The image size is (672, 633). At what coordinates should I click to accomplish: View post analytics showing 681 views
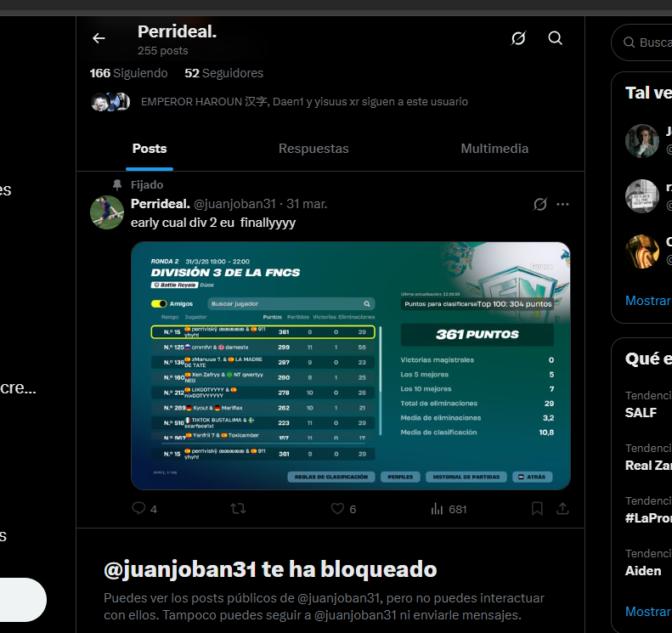point(449,509)
